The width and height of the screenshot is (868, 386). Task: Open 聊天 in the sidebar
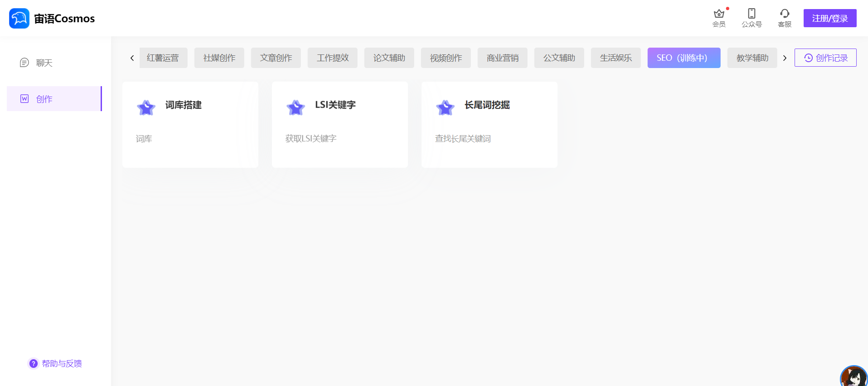pos(54,63)
